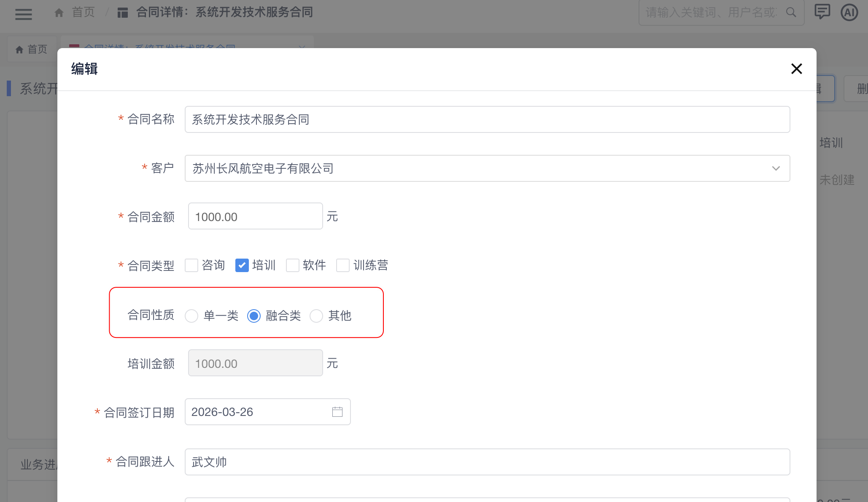Uncheck the 培训 contract type checkbox
Screen dimensions: 868x502
click(242, 265)
